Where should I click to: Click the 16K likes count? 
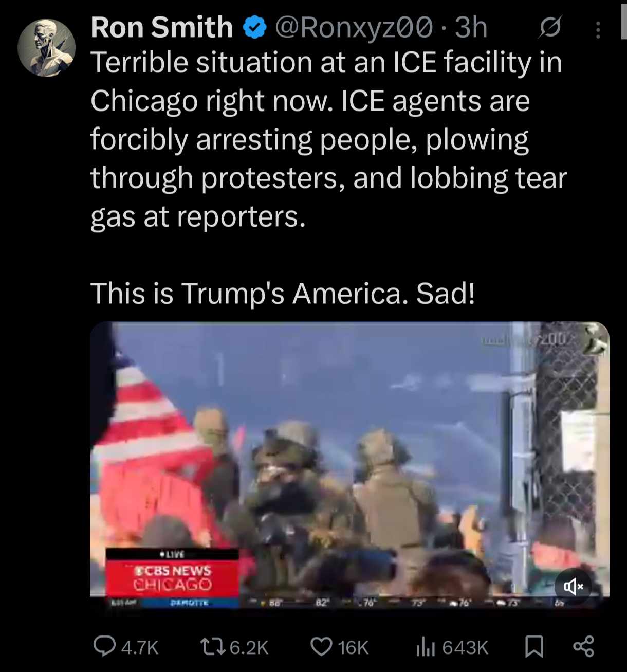[x=354, y=647]
